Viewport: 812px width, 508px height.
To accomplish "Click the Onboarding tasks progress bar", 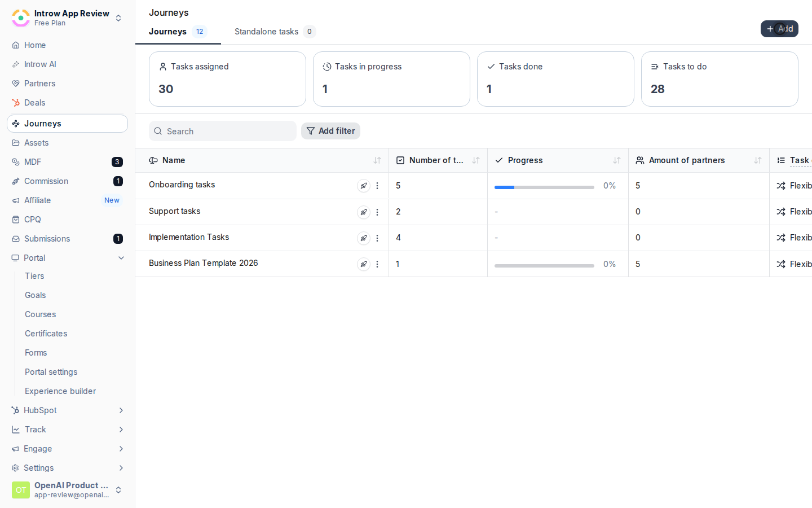I will click(x=544, y=187).
